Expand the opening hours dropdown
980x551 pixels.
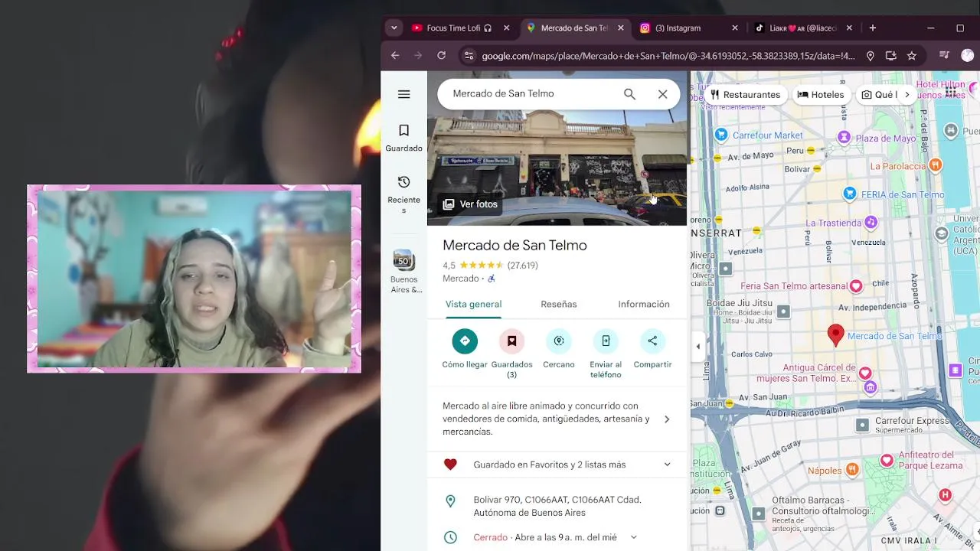pos(633,537)
